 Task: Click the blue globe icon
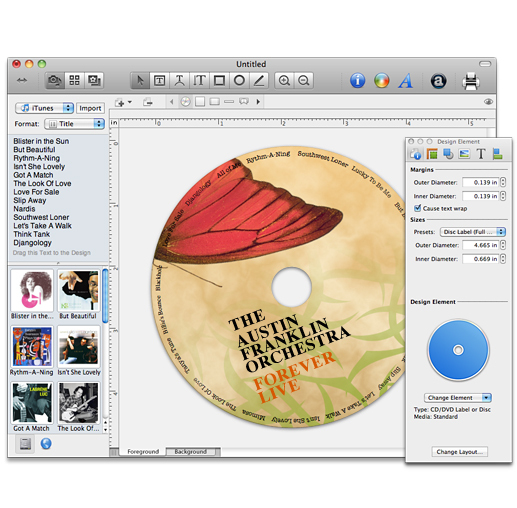coord(46,444)
